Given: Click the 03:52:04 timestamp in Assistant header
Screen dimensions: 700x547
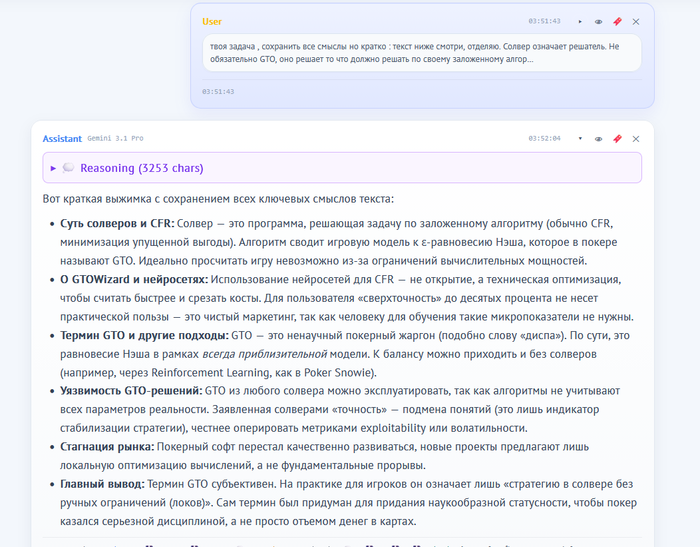Looking at the screenshot, I should click(544, 138).
